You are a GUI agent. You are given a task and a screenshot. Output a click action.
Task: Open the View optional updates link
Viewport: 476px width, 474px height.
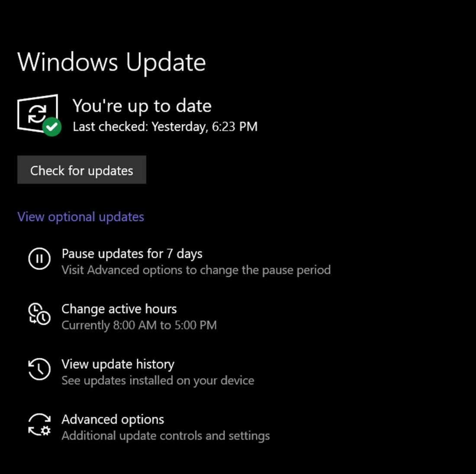pyautogui.click(x=81, y=217)
